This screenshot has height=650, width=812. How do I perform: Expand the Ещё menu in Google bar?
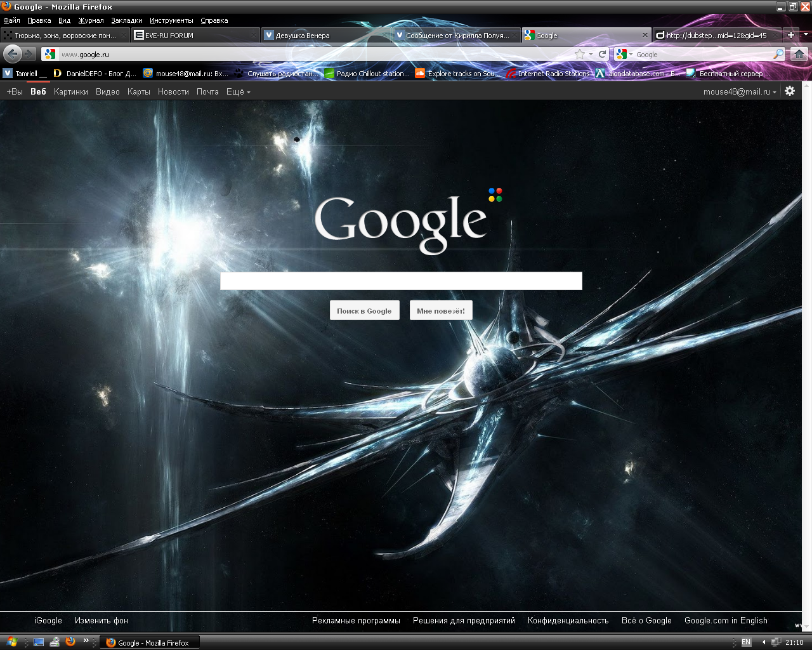pos(239,91)
